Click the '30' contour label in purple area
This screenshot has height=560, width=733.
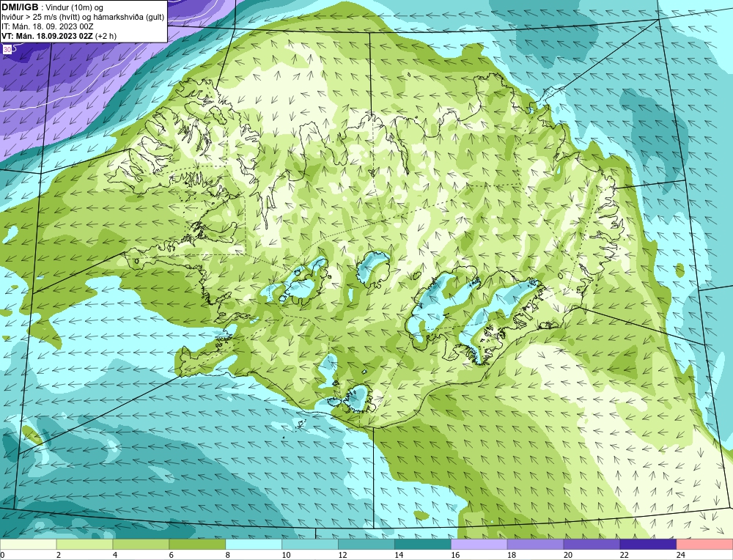[x=7, y=49]
